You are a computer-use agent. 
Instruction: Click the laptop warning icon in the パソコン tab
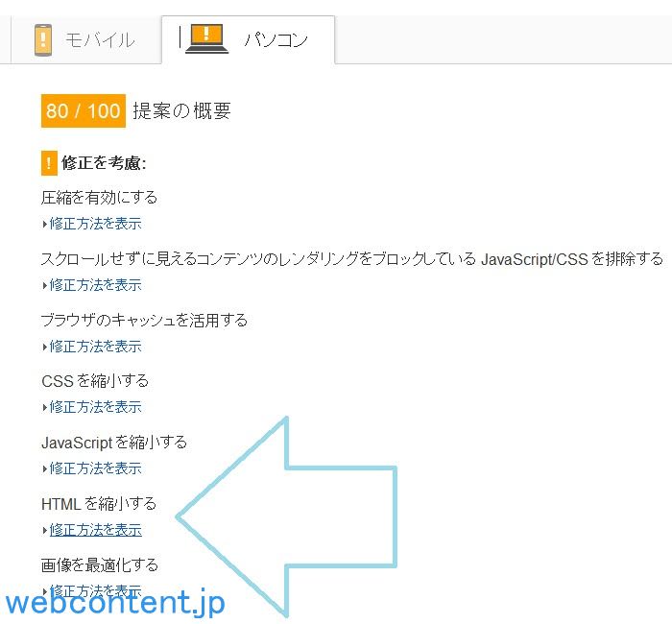(x=206, y=38)
